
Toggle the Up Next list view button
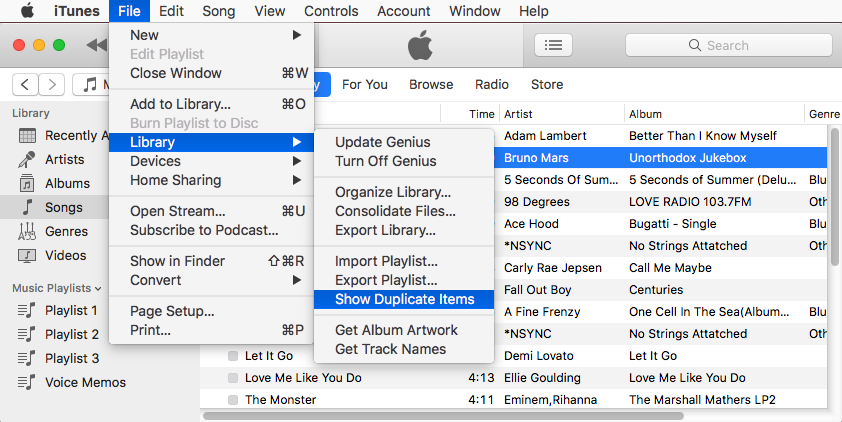(553, 45)
